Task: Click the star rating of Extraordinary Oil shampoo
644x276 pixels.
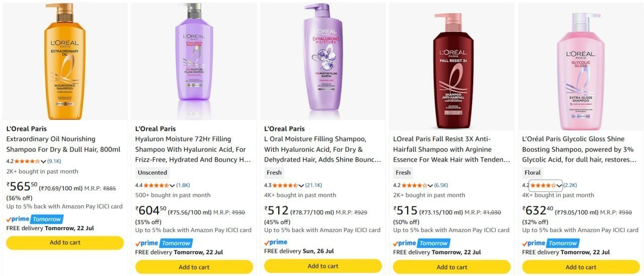Action: coord(27,162)
